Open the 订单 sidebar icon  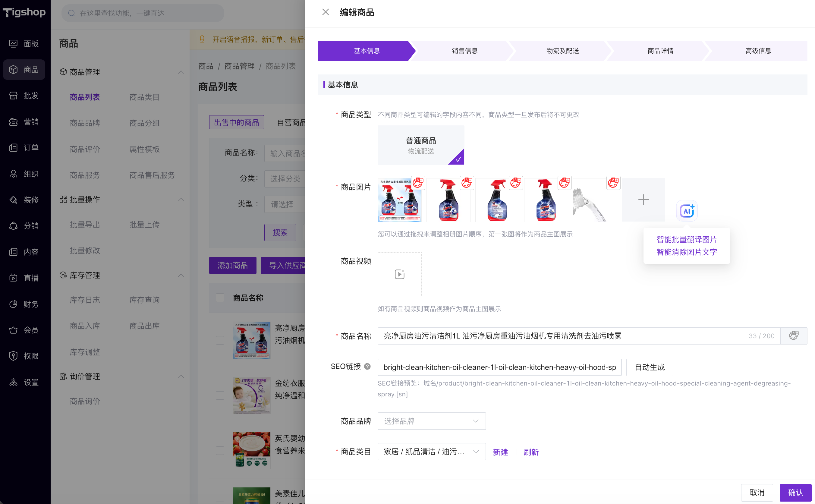(13, 148)
